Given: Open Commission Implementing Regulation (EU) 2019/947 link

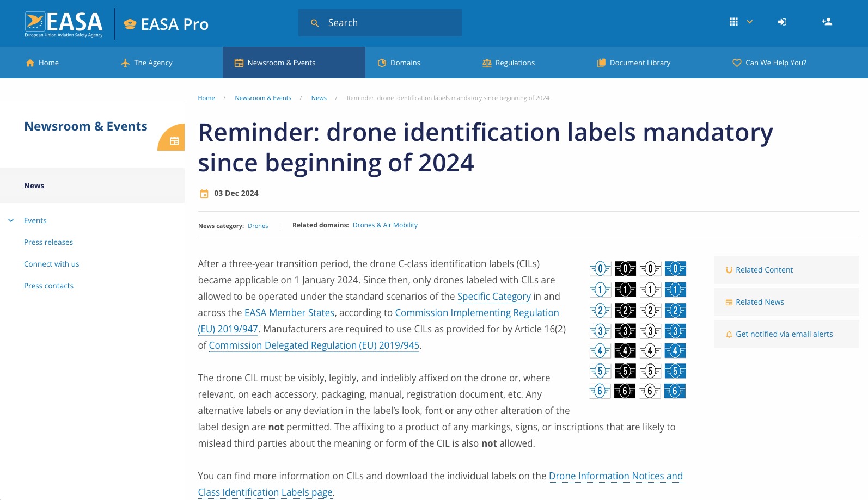Looking at the screenshot, I should tap(477, 313).
